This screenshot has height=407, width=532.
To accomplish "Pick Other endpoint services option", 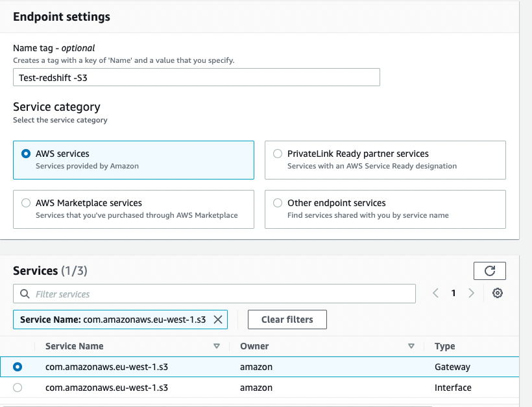I will [278, 203].
